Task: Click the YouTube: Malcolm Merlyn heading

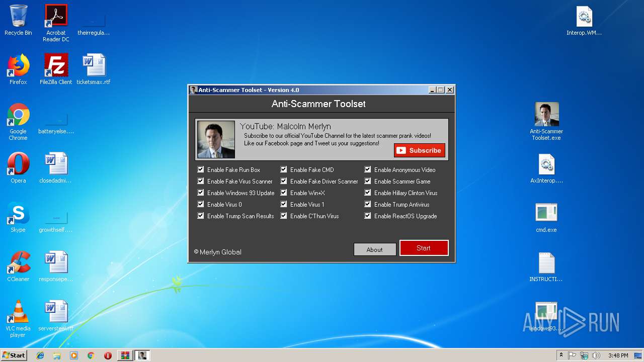Action: pos(285,126)
